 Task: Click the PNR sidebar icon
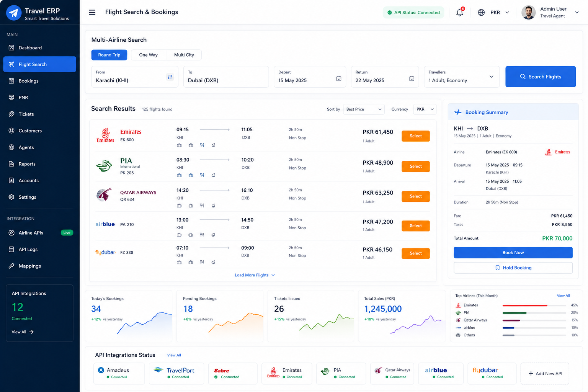(x=11, y=97)
